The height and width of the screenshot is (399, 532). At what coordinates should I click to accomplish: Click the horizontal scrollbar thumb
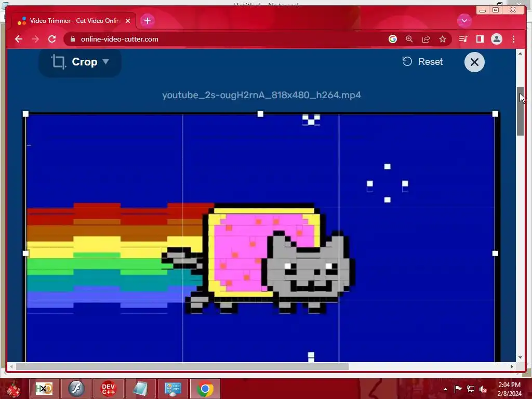(182, 366)
